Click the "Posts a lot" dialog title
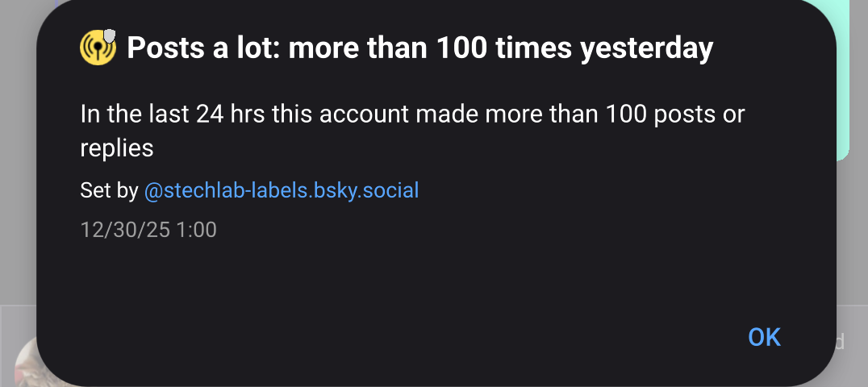Viewport: 868px width, 387px height. click(419, 49)
